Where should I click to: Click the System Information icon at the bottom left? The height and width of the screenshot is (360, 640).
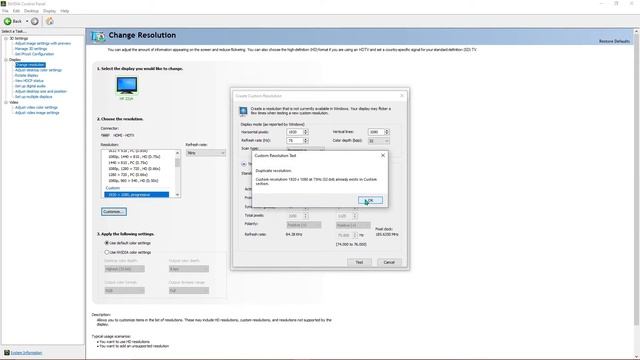(7, 353)
